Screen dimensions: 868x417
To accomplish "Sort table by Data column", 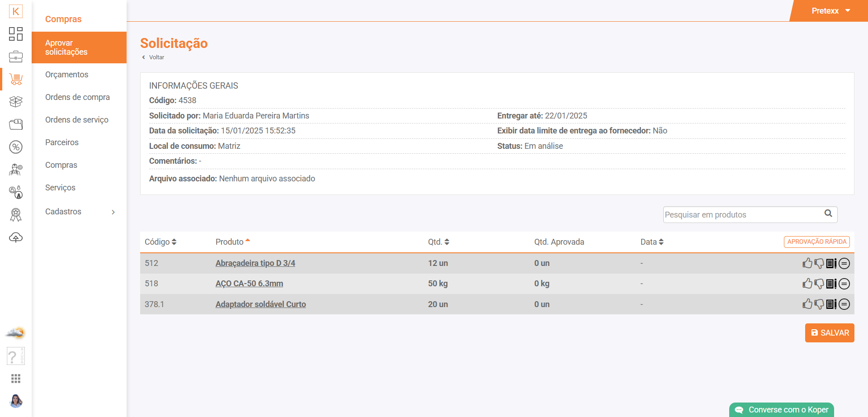I will point(652,242).
